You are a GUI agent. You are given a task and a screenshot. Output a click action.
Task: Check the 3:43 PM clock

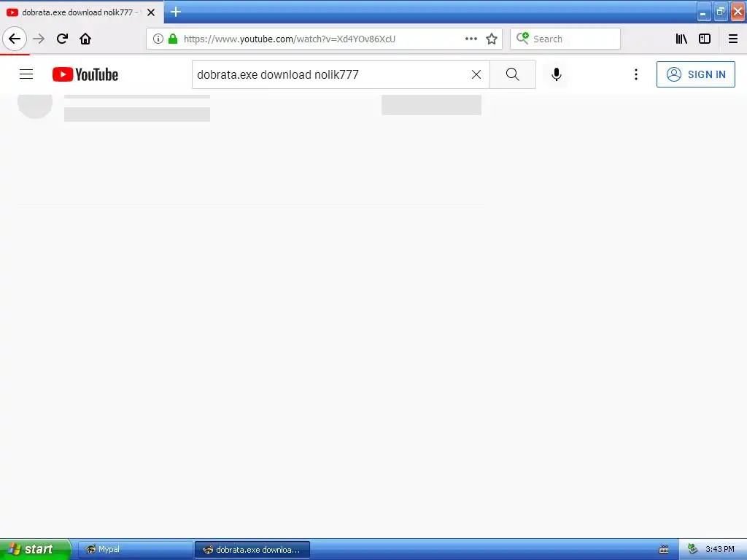(719, 550)
